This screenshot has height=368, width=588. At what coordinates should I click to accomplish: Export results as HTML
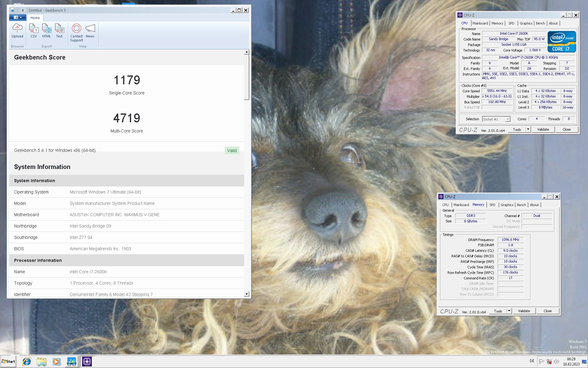(x=47, y=31)
